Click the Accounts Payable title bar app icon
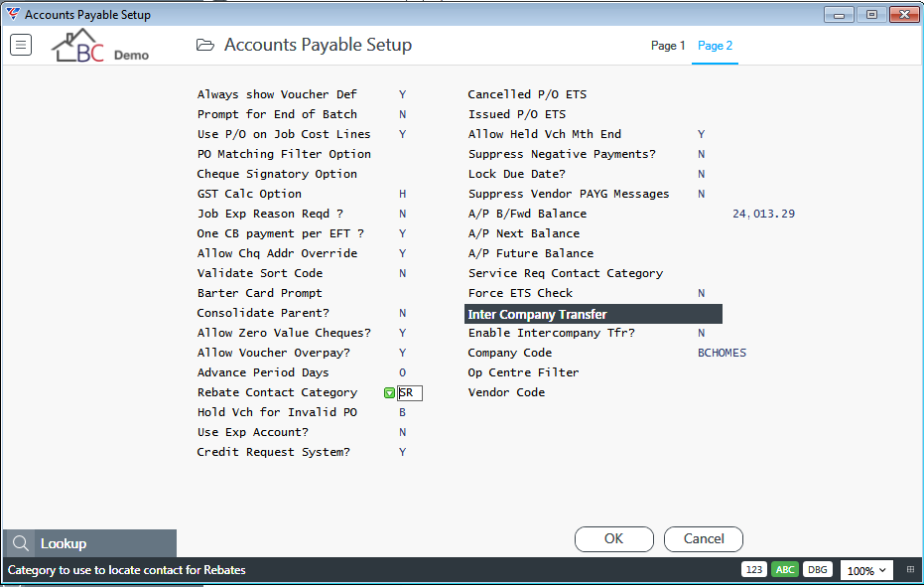 coord(13,14)
